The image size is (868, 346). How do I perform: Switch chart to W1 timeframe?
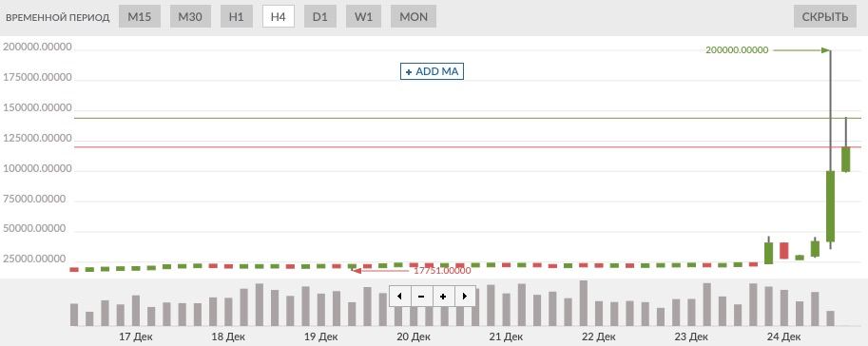tap(363, 16)
